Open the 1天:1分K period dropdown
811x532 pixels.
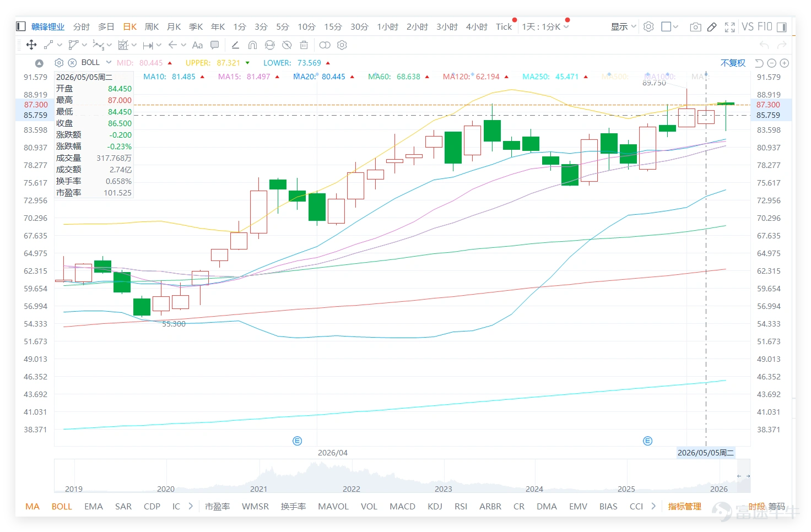545,26
